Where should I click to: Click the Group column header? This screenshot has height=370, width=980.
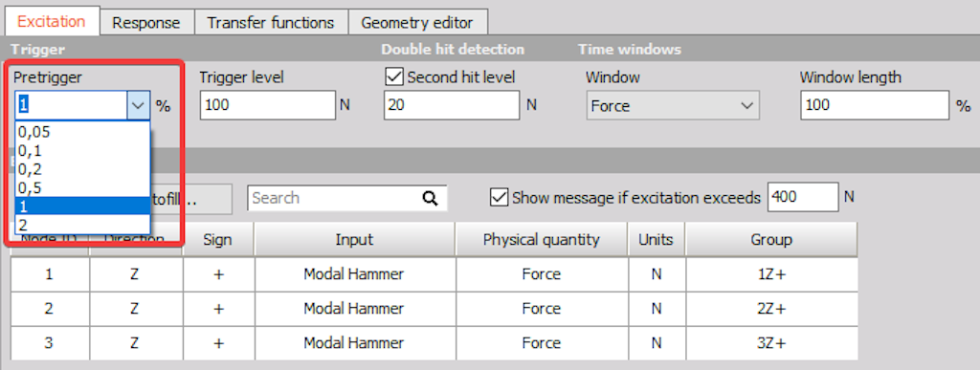pyautogui.click(x=771, y=240)
